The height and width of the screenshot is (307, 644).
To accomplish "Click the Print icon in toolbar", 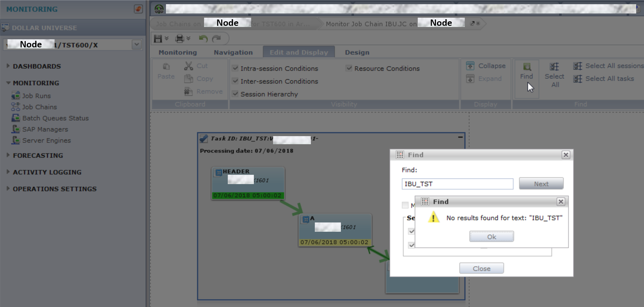I will [x=179, y=38].
